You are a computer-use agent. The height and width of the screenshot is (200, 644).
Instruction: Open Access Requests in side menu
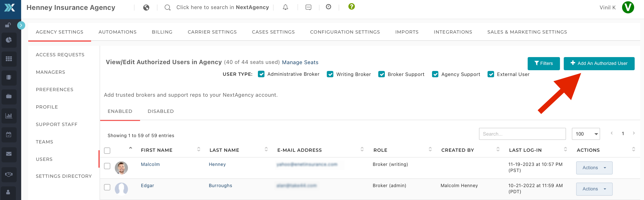[60, 55]
